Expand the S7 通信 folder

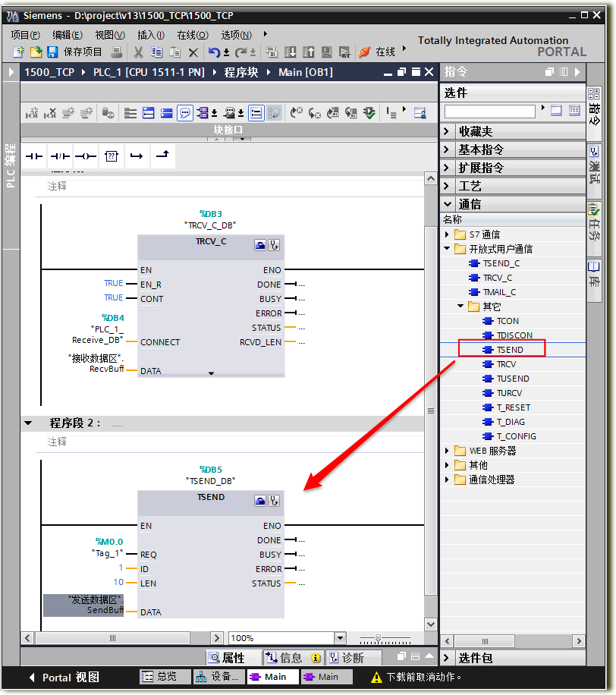tap(447, 234)
